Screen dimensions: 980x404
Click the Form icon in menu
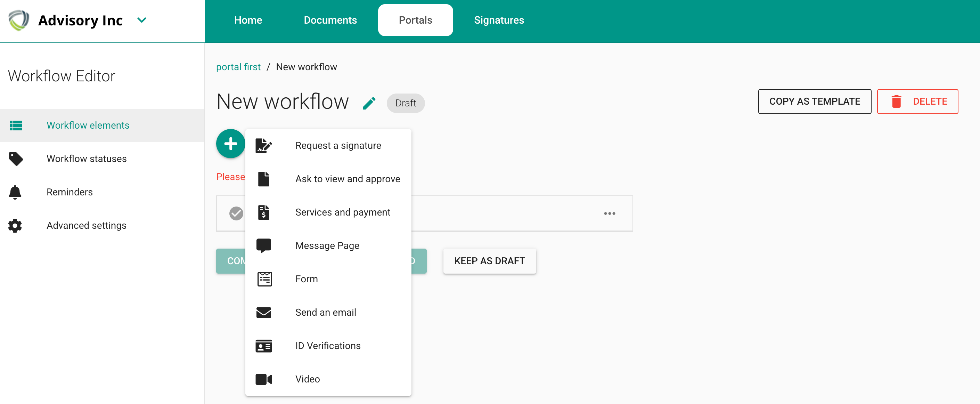tap(264, 279)
